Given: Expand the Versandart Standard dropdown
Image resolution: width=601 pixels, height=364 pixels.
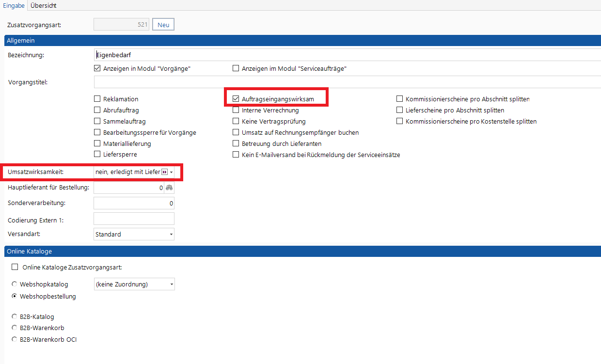Looking at the screenshot, I should click(171, 235).
